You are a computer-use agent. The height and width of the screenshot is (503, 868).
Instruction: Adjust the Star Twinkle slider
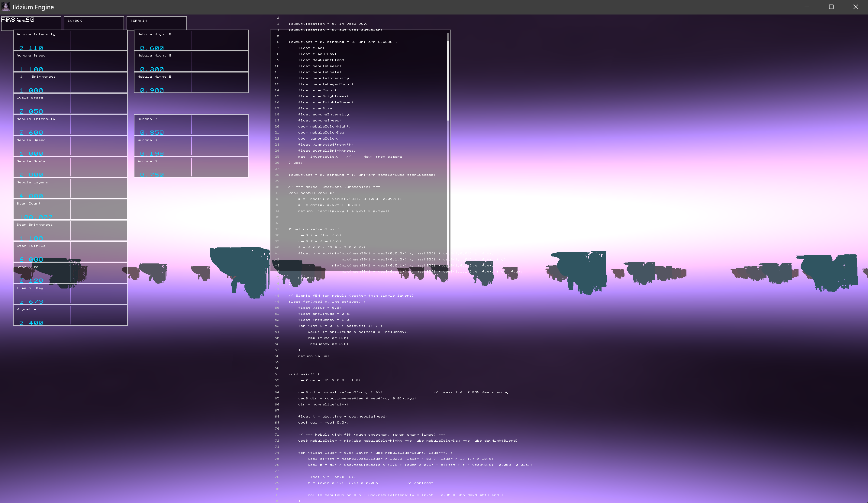70,251
